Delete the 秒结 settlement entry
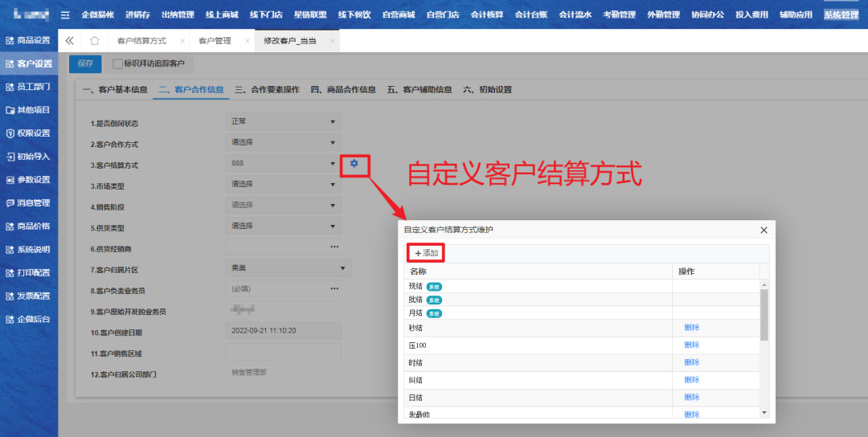Viewport: 868px width, 437px height. (691, 327)
